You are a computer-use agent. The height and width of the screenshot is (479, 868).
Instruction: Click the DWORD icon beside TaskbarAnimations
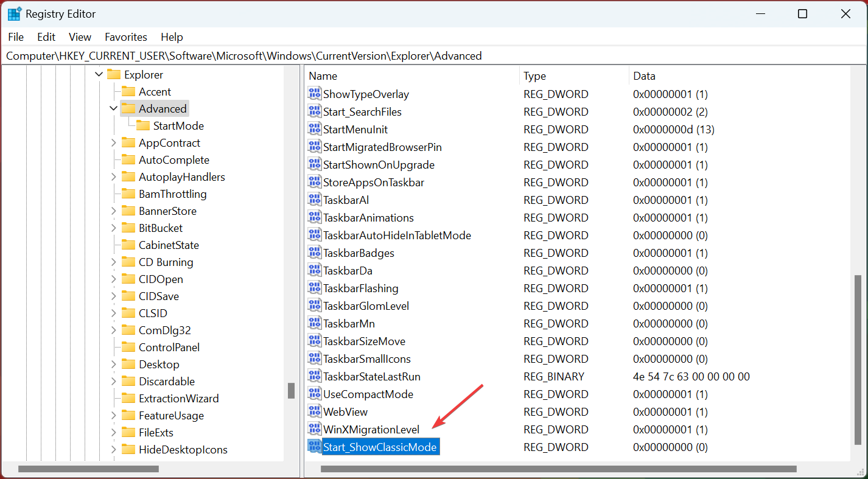[314, 217]
